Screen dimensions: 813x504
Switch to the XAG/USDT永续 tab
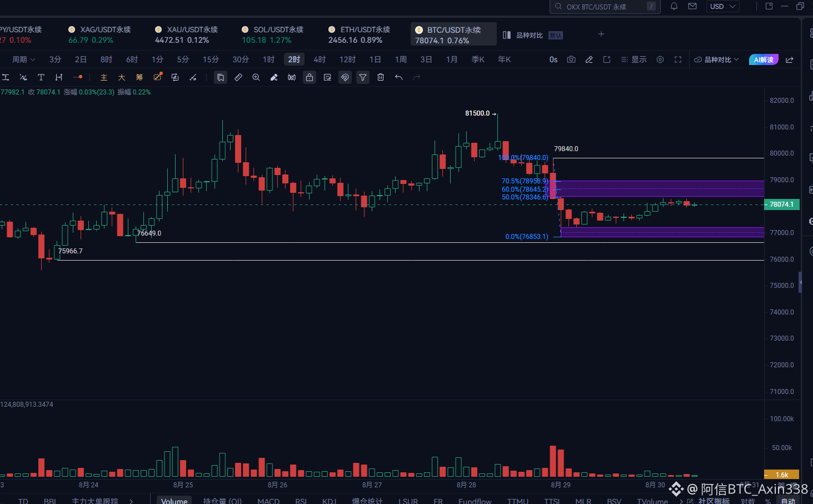(x=99, y=34)
